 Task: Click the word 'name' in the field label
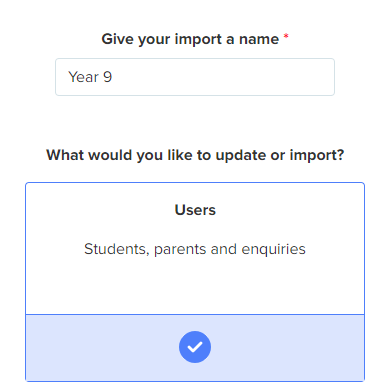(x=259, y=39)
